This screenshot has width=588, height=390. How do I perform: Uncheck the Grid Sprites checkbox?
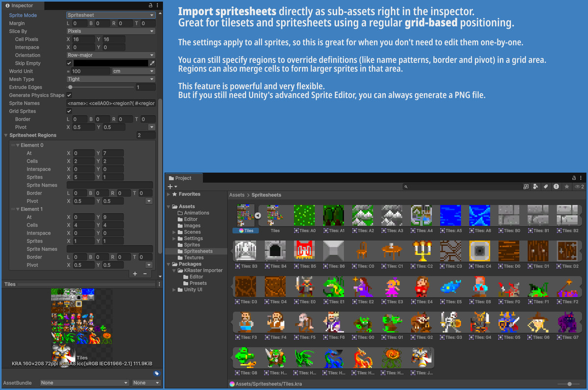(x=69, y=111)
